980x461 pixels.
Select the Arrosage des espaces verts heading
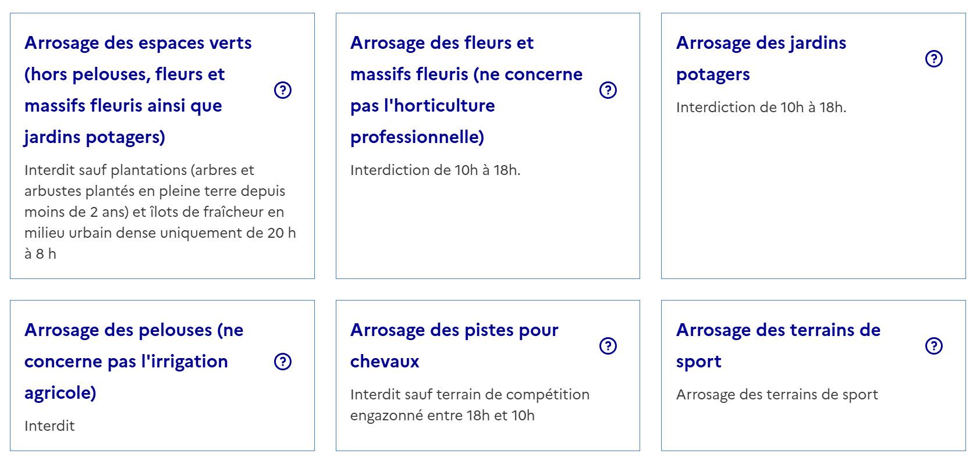coord(139,90)
